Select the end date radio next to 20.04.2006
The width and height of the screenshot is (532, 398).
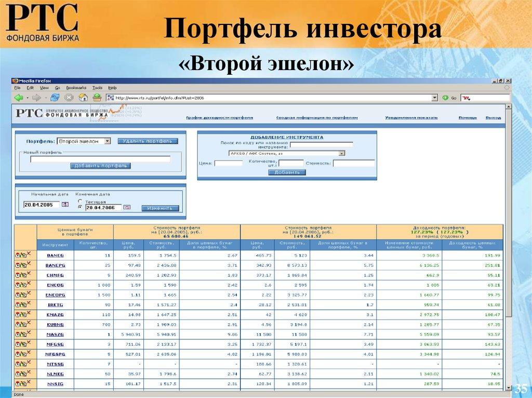81,207
